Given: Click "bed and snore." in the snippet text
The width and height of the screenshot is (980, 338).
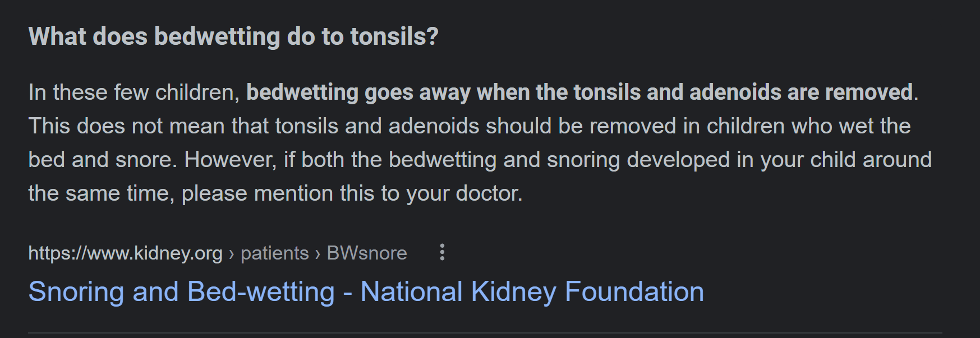Looking at the screenshot, I should click(x=103, y=160).
